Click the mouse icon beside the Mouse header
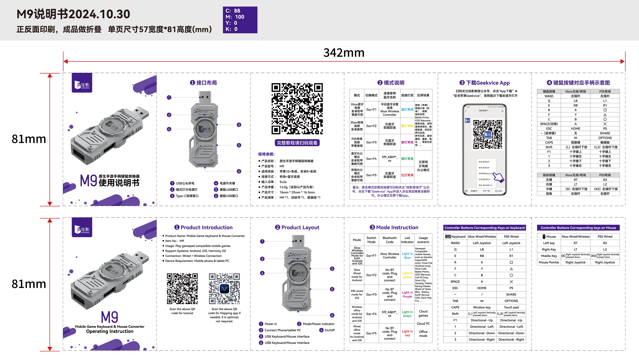Image resolution: width=639 pixels, height=364 pixels. 544,236
